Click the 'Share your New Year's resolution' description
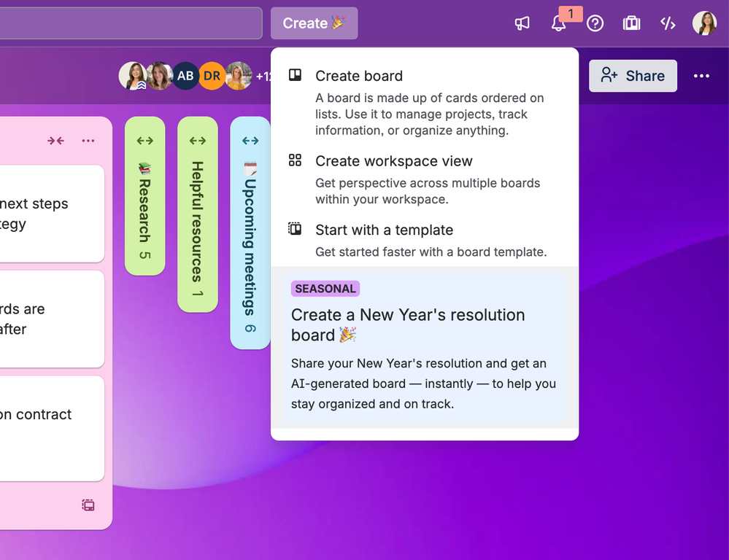 (x=423, y=384)
